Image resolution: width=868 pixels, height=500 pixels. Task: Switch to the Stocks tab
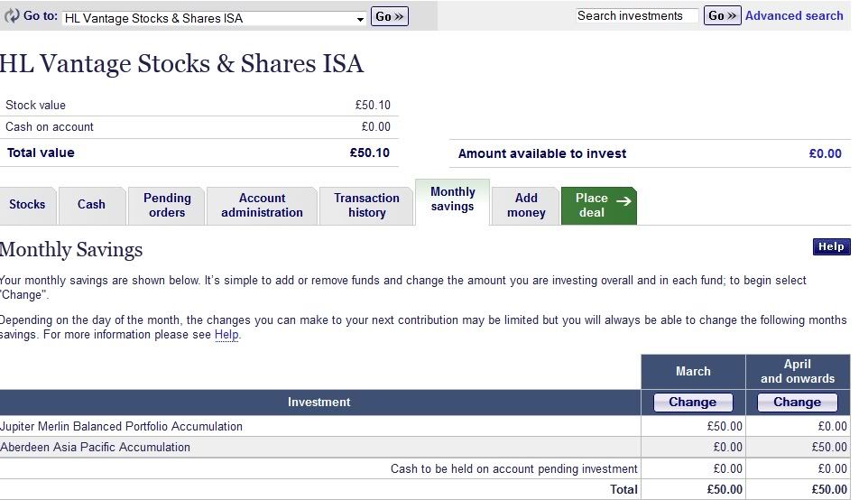(27, 205)
